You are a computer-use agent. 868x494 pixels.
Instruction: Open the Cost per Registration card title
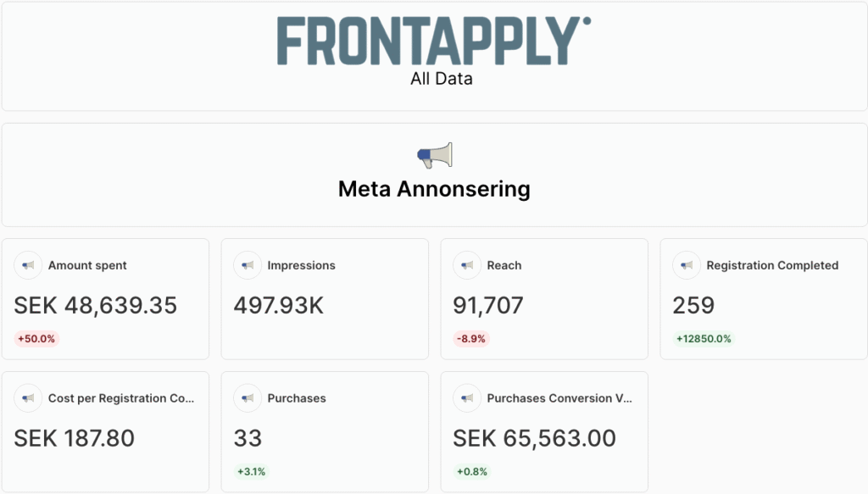(121, 398)
